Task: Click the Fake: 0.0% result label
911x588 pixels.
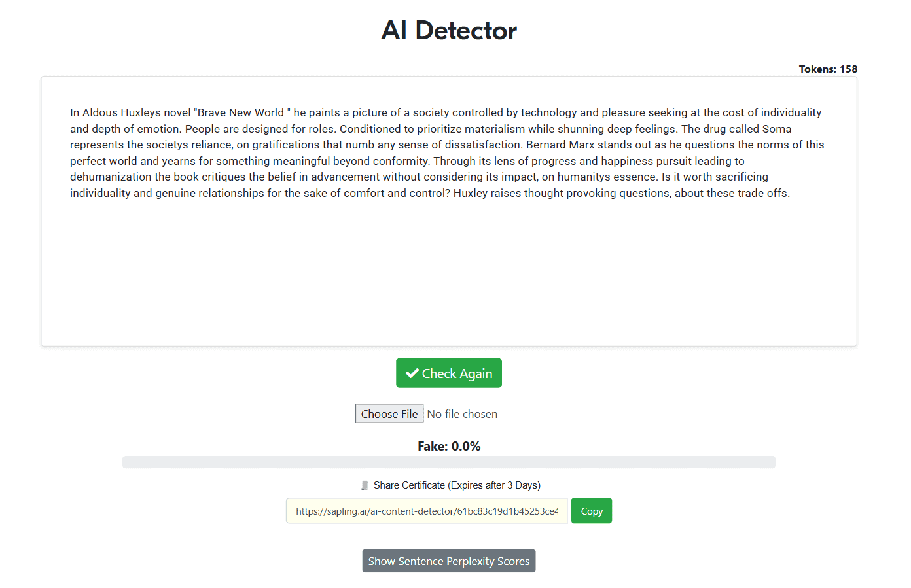Action: pos(449,447)
